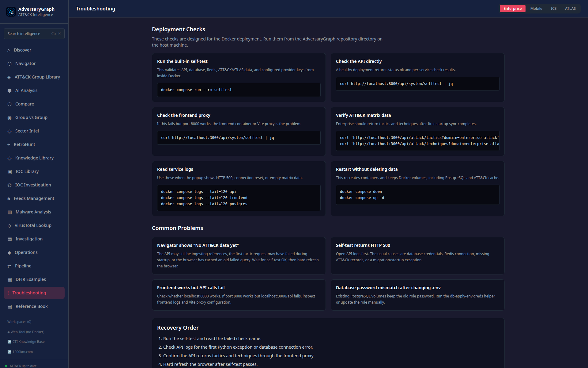Click recovery step 'Hard refresh the browser'

210,364
